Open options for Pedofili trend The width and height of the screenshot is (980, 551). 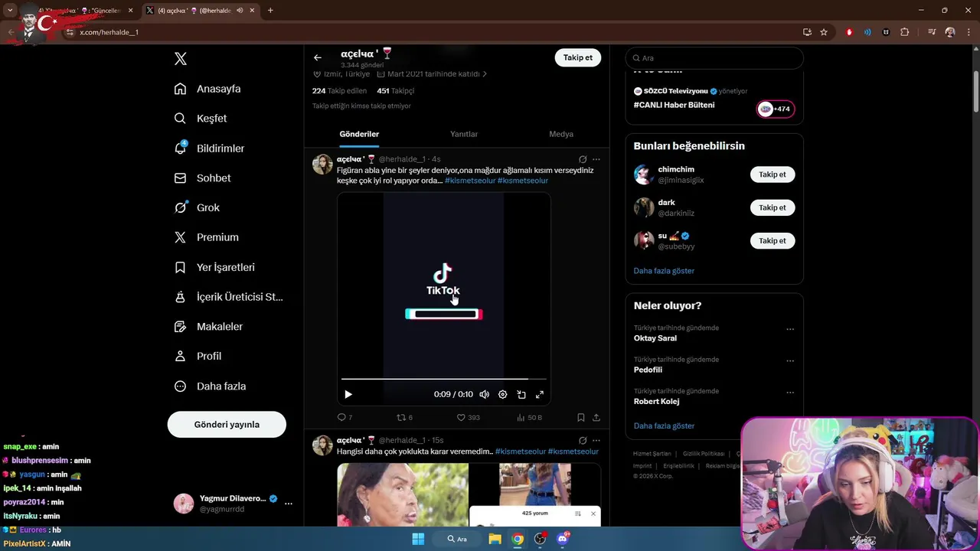[x=790, y=360]
